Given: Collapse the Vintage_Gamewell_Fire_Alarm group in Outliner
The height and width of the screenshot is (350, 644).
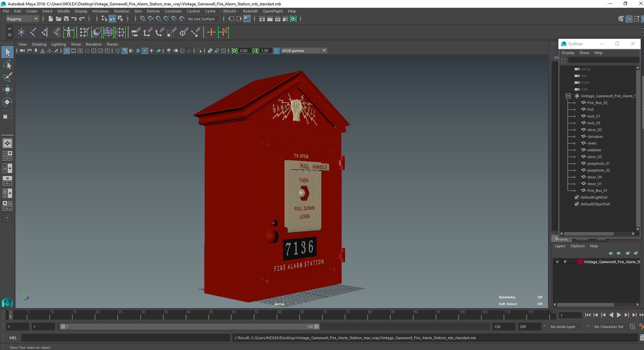Looking at the screenshot, I should pos(568,96).
